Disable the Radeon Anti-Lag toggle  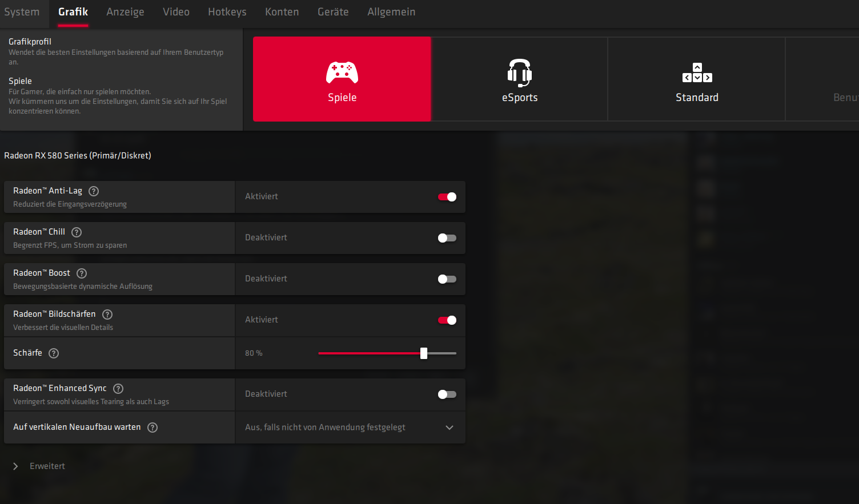click(447, 197)
